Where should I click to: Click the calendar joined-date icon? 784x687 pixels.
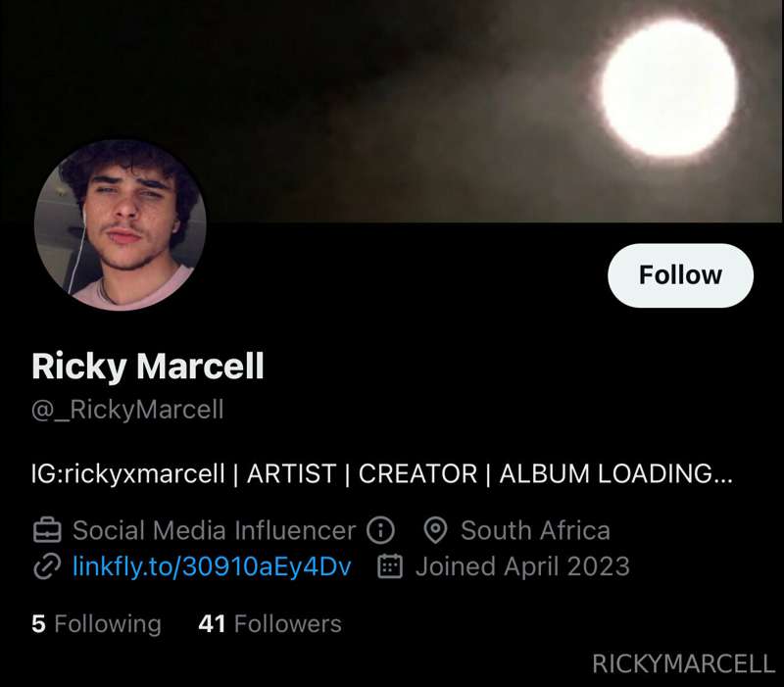390,566
